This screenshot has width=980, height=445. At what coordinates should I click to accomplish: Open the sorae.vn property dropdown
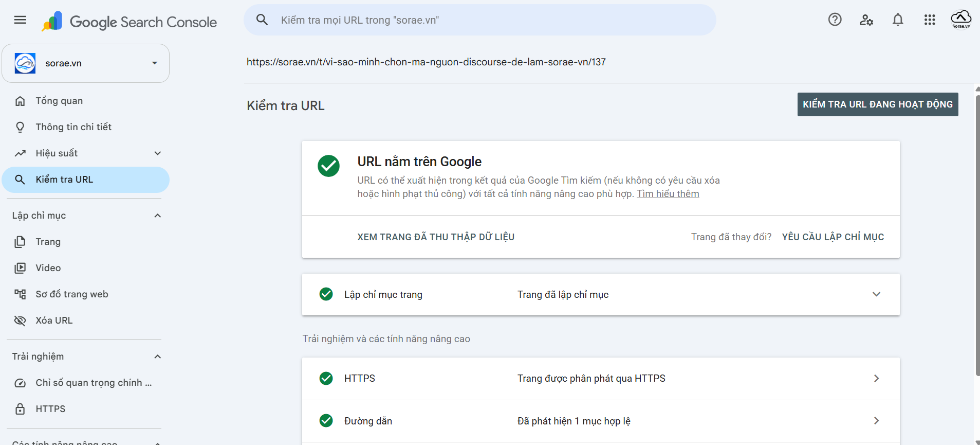coord(86,63)
